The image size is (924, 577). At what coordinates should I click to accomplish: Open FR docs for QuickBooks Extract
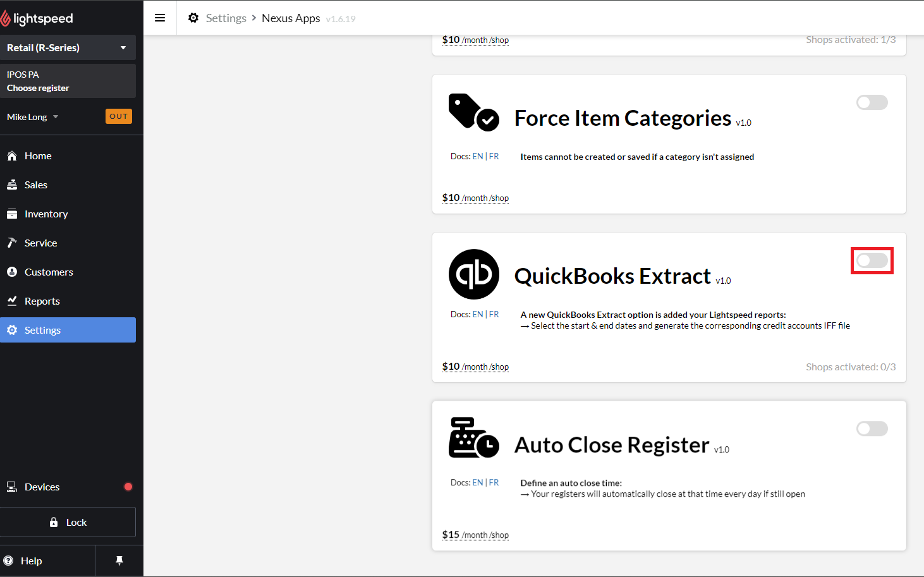[x=494, y=314]
